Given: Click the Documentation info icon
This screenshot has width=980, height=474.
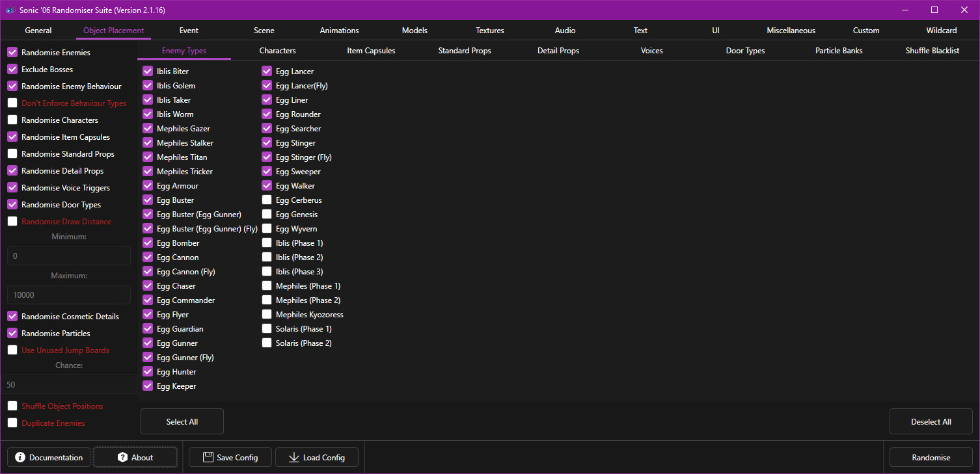Looking at the screenshot, I should (x=20, y=457).
